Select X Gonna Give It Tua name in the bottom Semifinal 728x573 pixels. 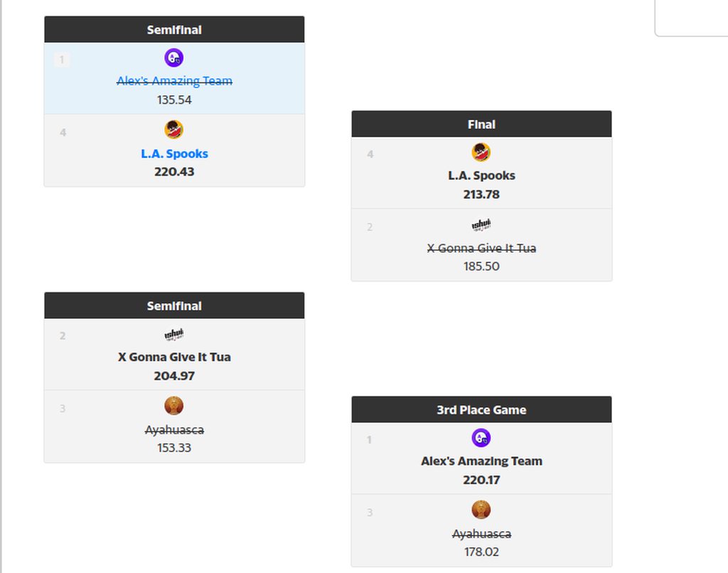click(174, 357)
